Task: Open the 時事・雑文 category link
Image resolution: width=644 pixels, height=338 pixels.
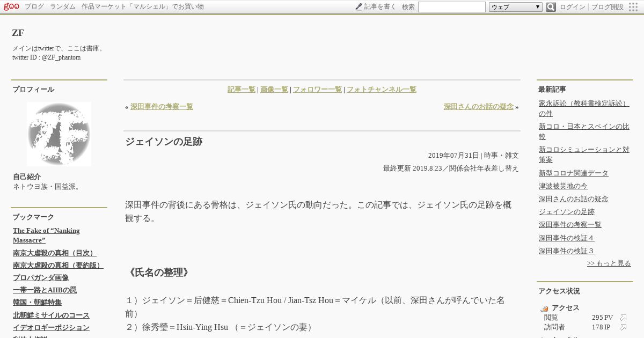Action: (x=501, y=156)
